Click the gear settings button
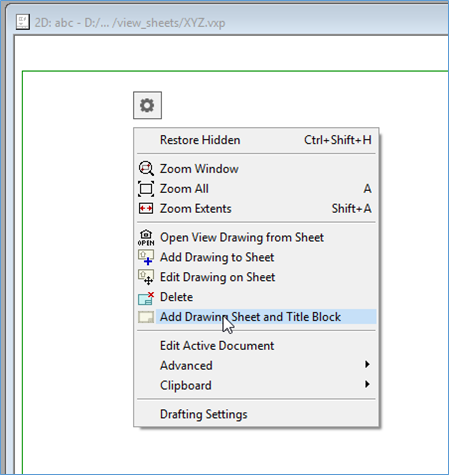 [147, 105]
